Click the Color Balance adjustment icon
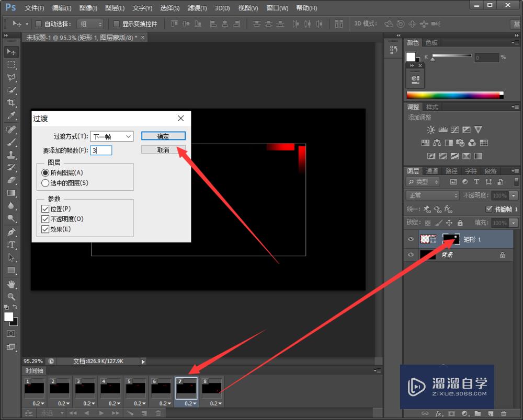The image size is (523, 420). [437, 143]
